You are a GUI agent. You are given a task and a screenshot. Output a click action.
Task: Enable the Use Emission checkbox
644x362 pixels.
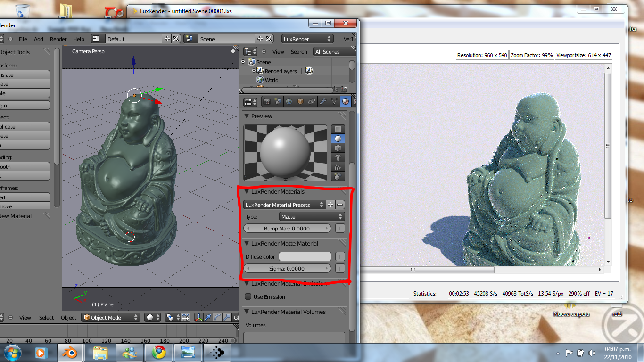[x=248, y=297]
